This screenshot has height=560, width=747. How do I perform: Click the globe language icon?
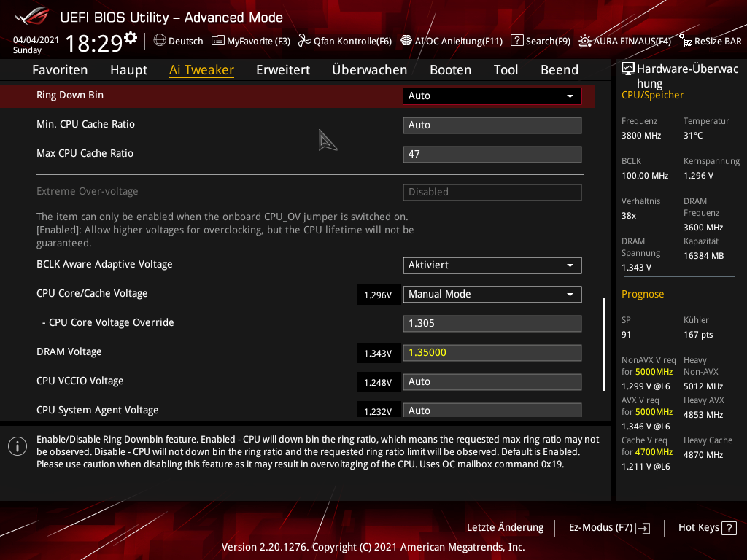click(160, 41)
